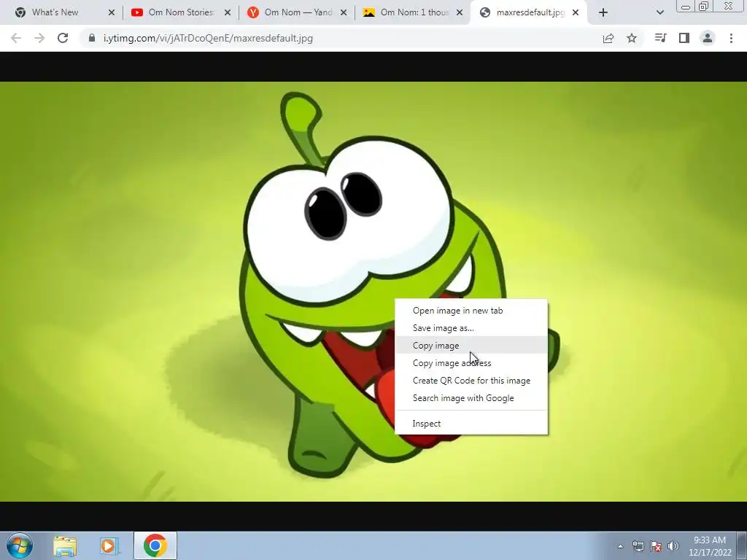Restore down the Chrome window
The height and width of the screenshot is (560, 747).
pos(704,7)
